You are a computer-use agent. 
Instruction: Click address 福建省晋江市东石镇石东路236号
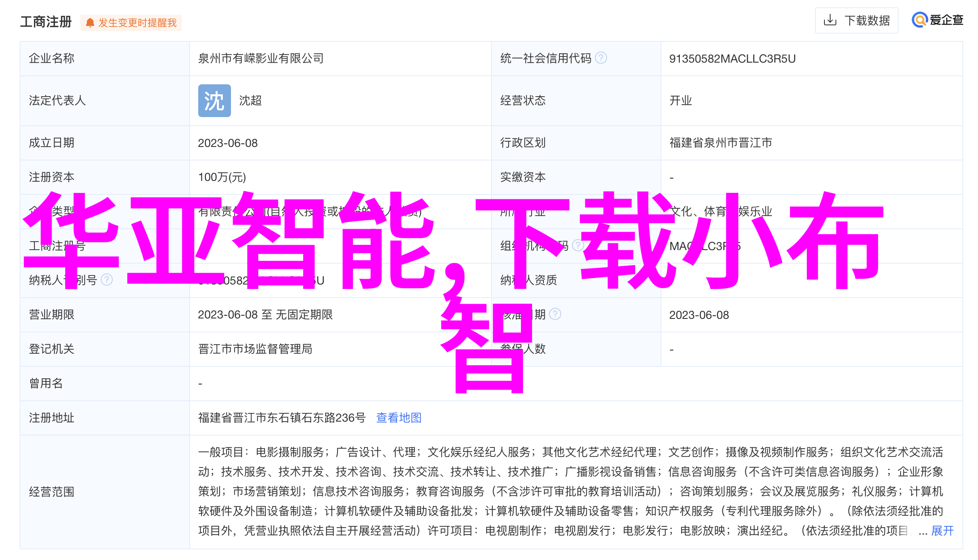282,418
